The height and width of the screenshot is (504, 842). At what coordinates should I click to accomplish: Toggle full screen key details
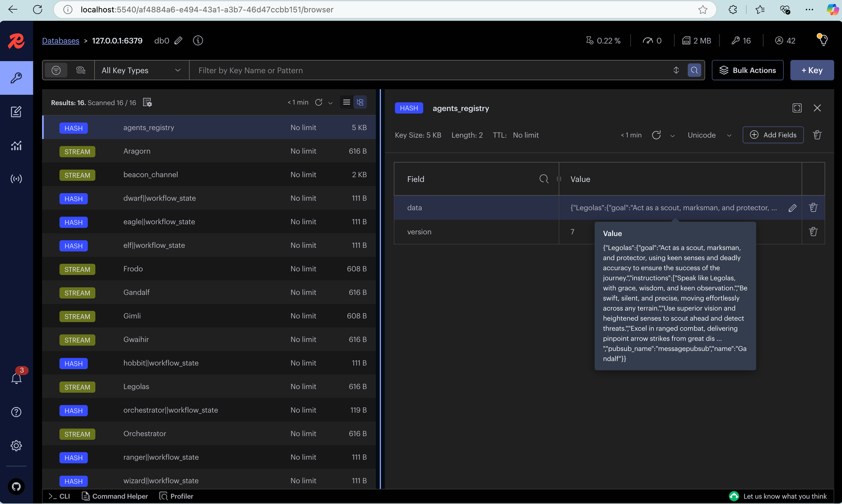tap(797, 108)
